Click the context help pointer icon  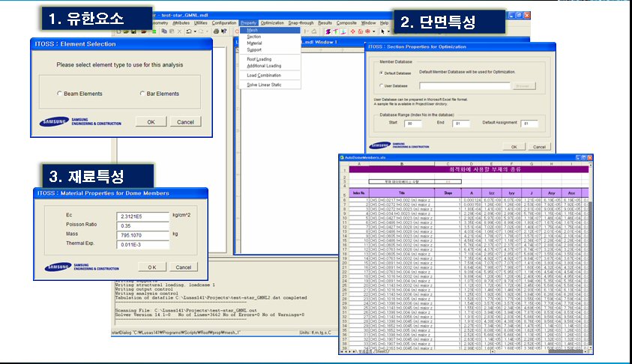pos(224,31)
